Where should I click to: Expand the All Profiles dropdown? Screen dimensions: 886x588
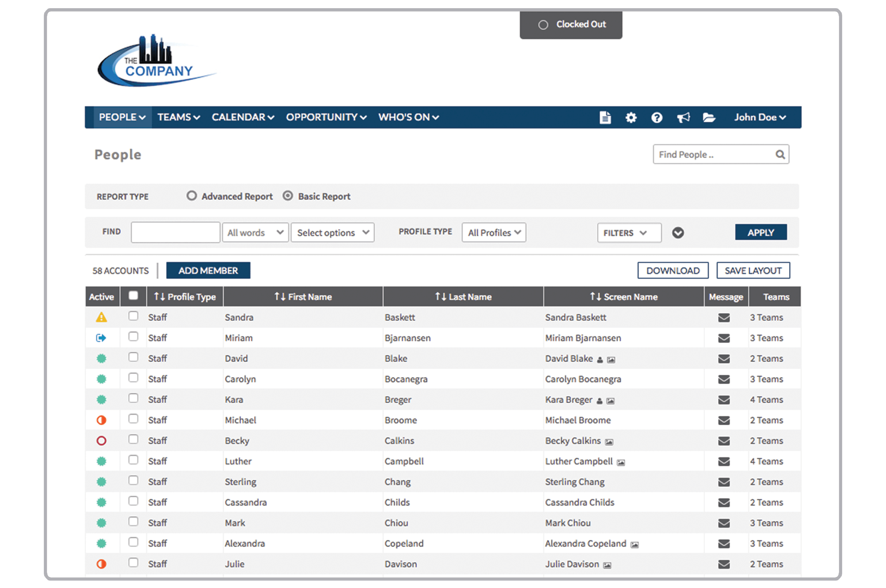coord(494,233)
